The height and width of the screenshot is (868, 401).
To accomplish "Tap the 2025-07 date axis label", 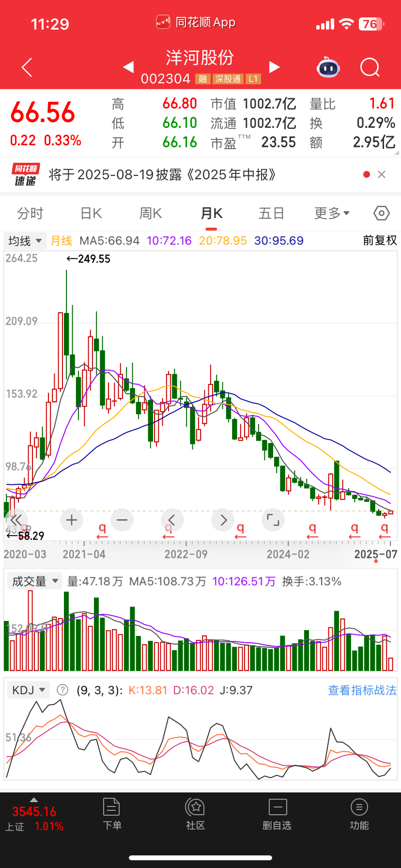I will (376, 554).
